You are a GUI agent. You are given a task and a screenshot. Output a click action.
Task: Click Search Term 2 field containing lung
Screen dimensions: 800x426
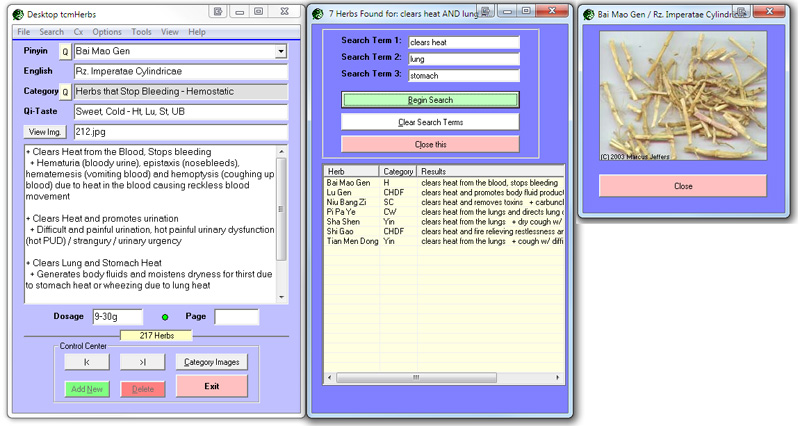(x=464, y=59)
